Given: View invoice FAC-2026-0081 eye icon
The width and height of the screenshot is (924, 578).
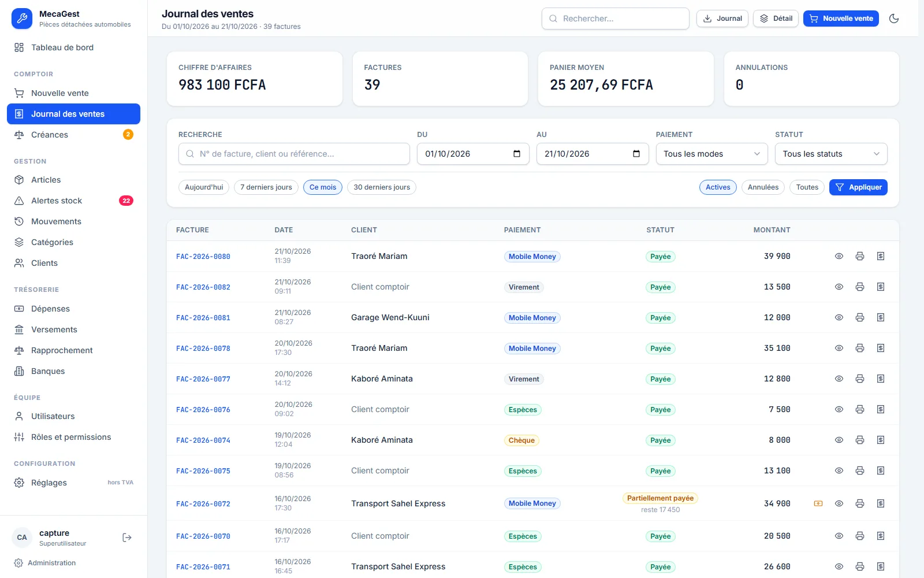Looking at the screenshot, I should 839,317.
